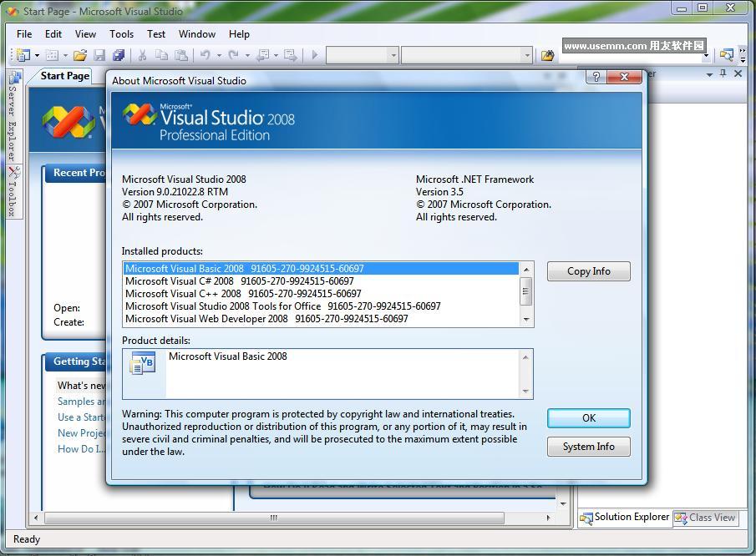Toggle the auto-hide pin on the right panel
756x556 pixels.
coord(723,73)
